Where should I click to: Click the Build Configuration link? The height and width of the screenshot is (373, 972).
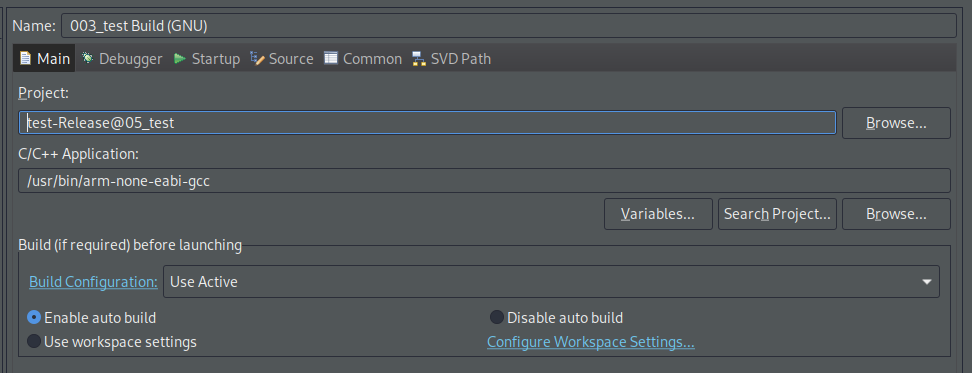pyautogui.click(x=94, y=282)
